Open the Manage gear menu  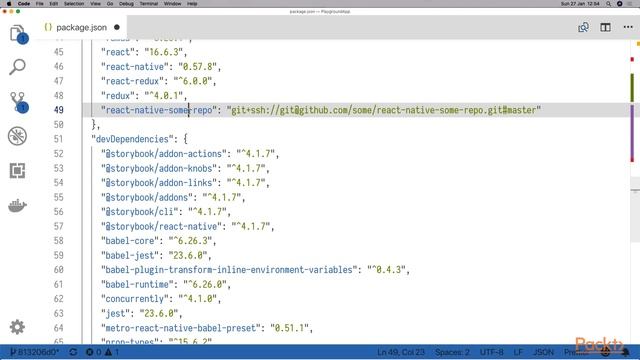(17, 327)
